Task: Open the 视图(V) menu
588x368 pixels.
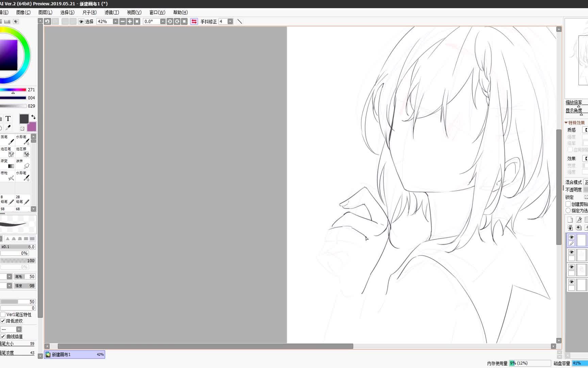Action: pyautogui.click(x=134, y=12)
